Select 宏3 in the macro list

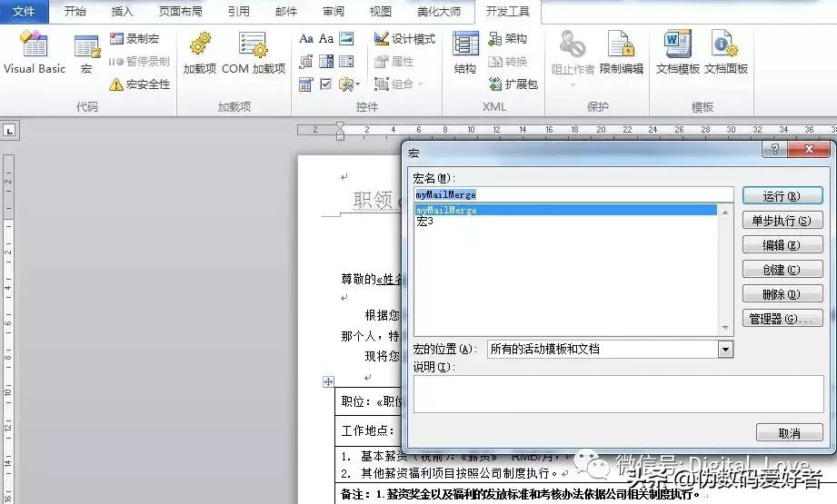pos(566,221)
